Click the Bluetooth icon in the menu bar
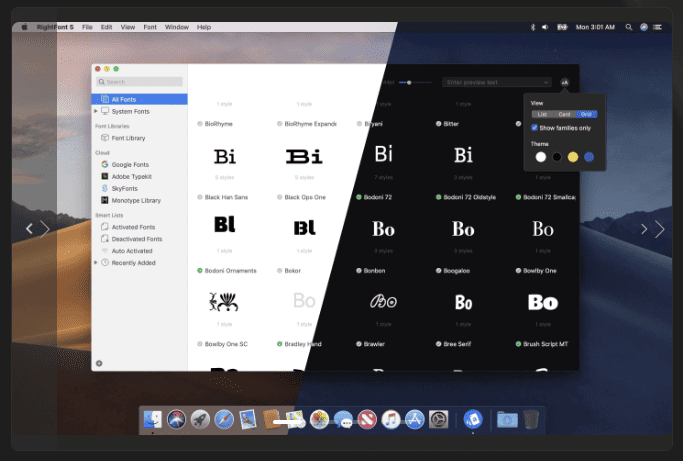 pos(532,27)
